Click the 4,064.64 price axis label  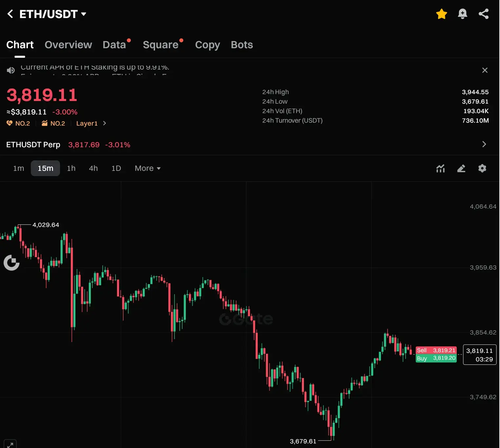[483, 207]
